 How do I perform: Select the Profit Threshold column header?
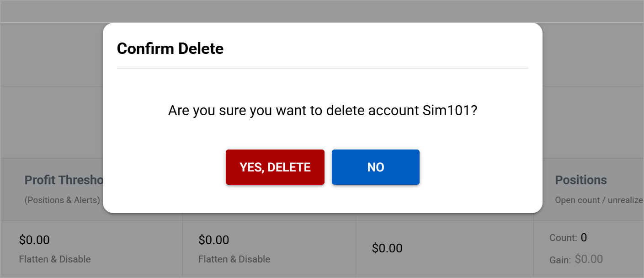(64, 180)
